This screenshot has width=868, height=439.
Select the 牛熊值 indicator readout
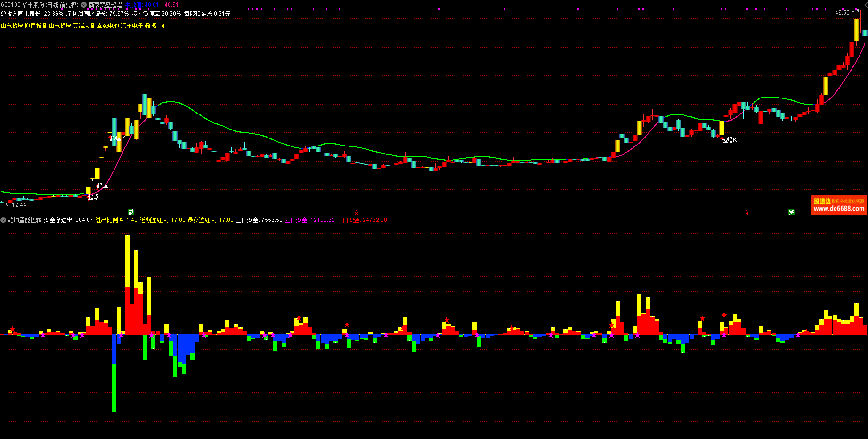tap(133, 5)
